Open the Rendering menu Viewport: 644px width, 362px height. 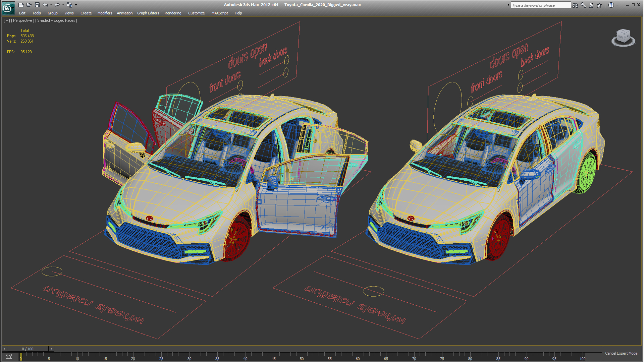pyautogui.click(x=173, y=13)
